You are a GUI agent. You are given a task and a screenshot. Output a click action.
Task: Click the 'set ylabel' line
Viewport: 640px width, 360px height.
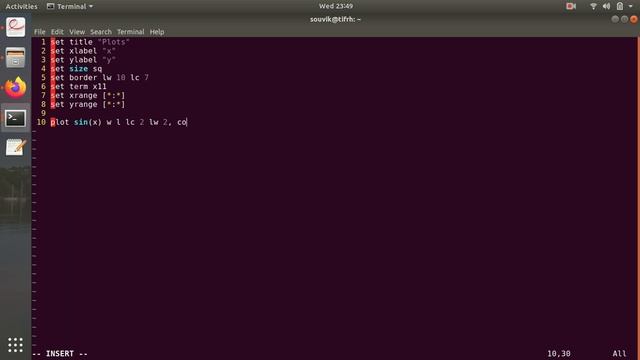(83, 60)
